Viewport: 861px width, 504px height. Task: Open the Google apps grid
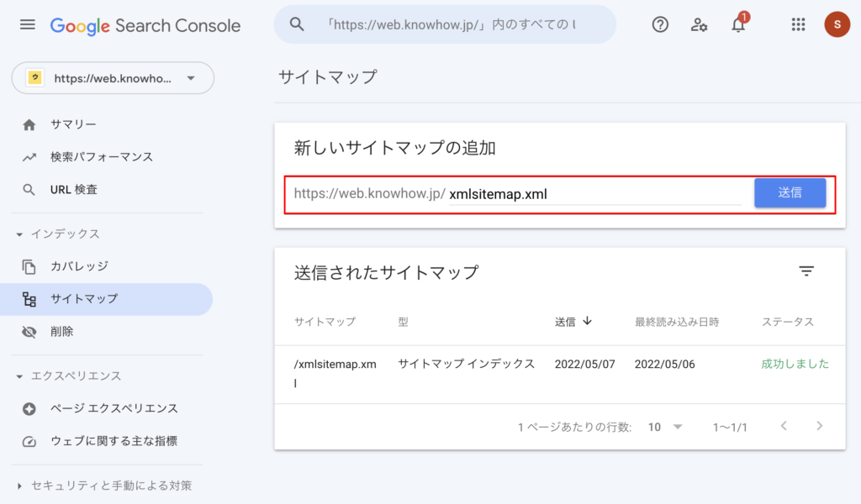tap(799, 24)
